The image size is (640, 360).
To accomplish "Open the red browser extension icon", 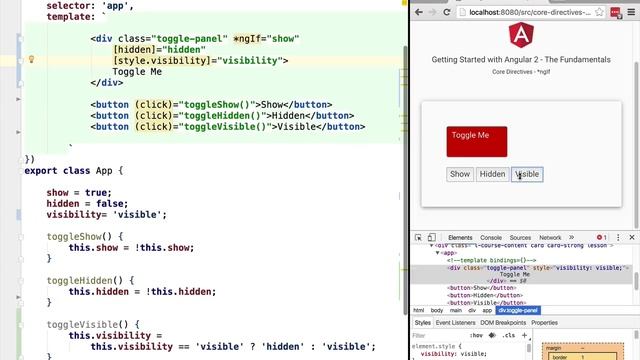I will pyautogui.click(x=616, y=13).
